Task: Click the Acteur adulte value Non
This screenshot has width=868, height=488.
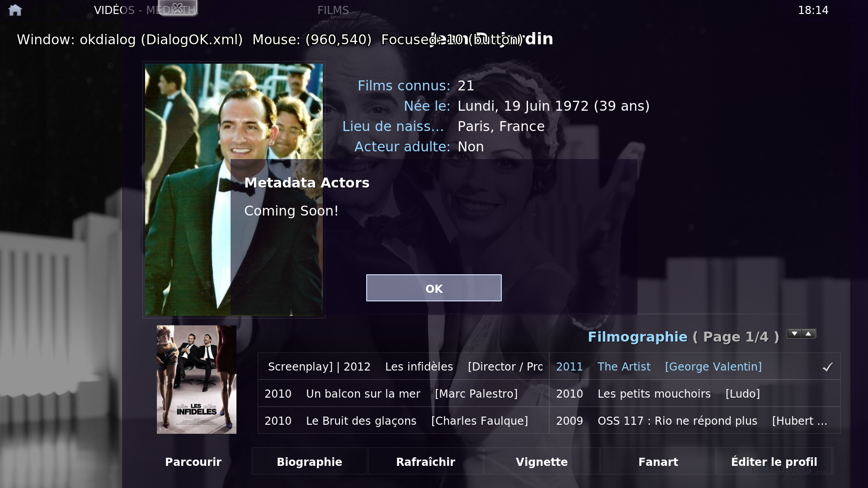Action: (x=471, y=147)
